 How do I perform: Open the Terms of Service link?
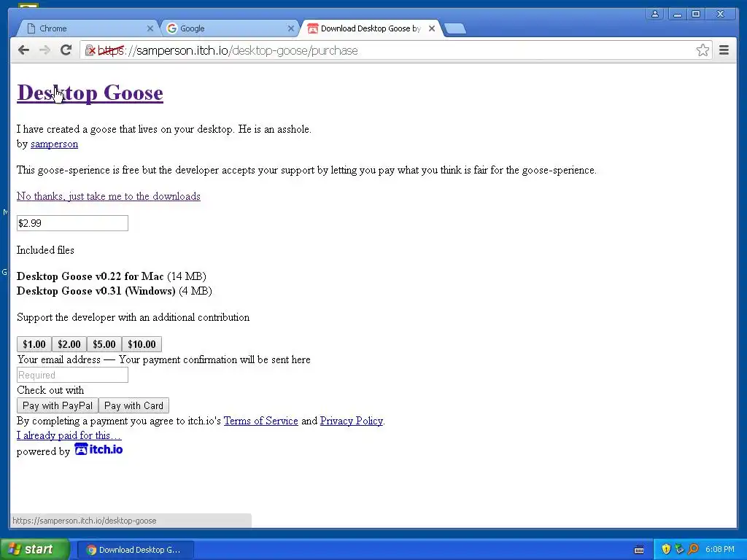pyautogui.click(x=261, y=421)
